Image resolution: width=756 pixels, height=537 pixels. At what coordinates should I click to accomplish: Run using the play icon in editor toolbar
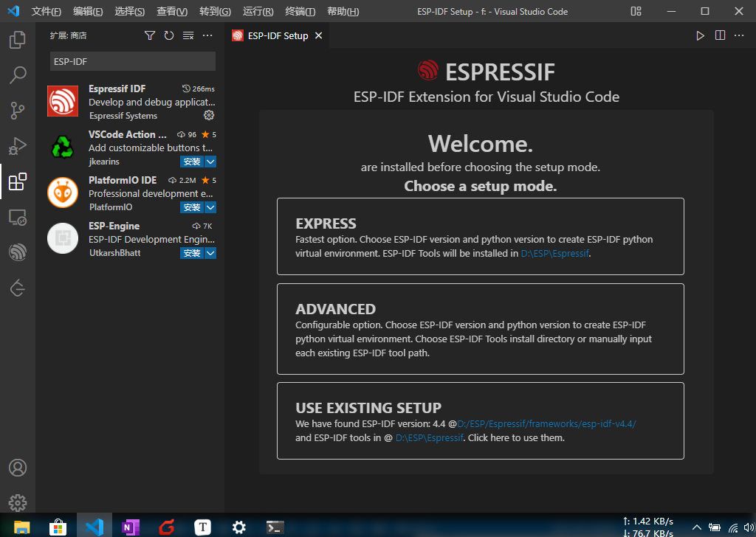tap(700, 35)
